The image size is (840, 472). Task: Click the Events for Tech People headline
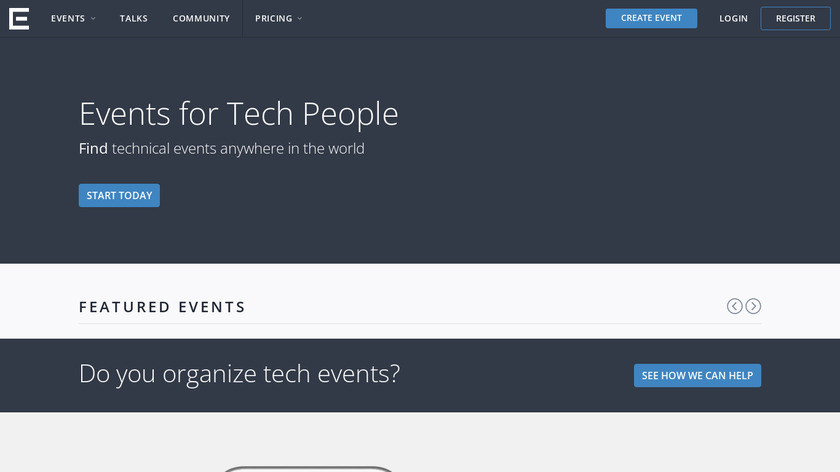coord(238,114)
